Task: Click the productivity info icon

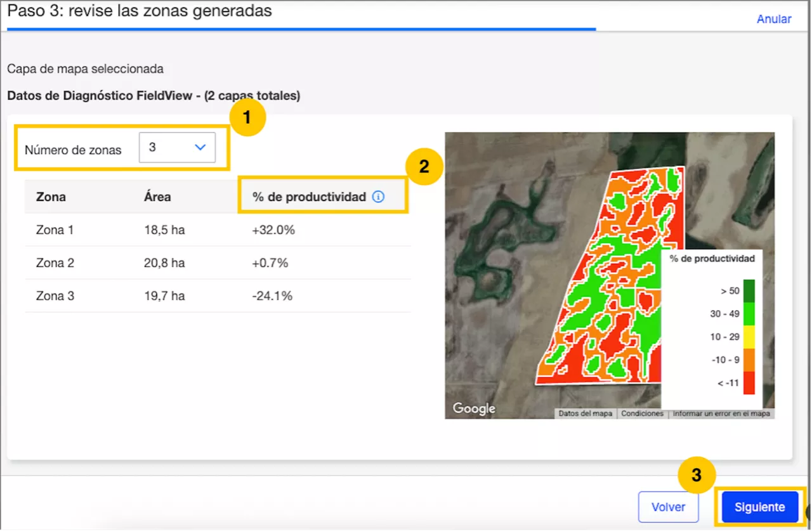Action: [x=378, y=197]
